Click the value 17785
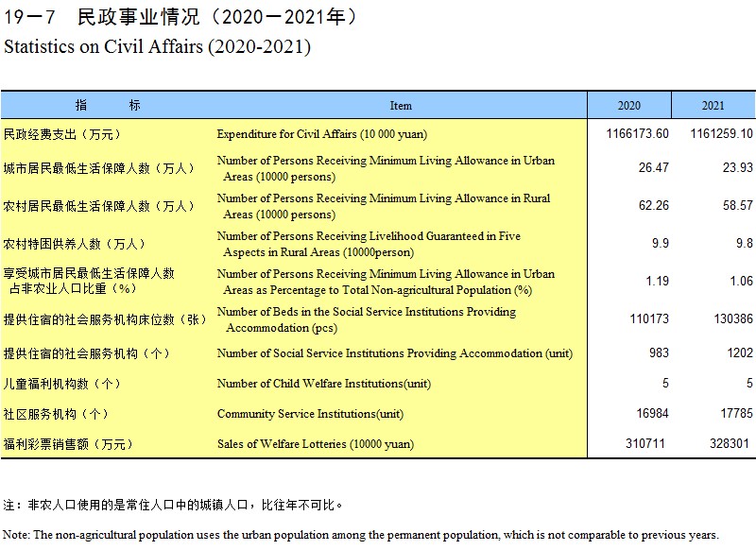The width and height of the screenshot is (756, 550). [737, 413]
